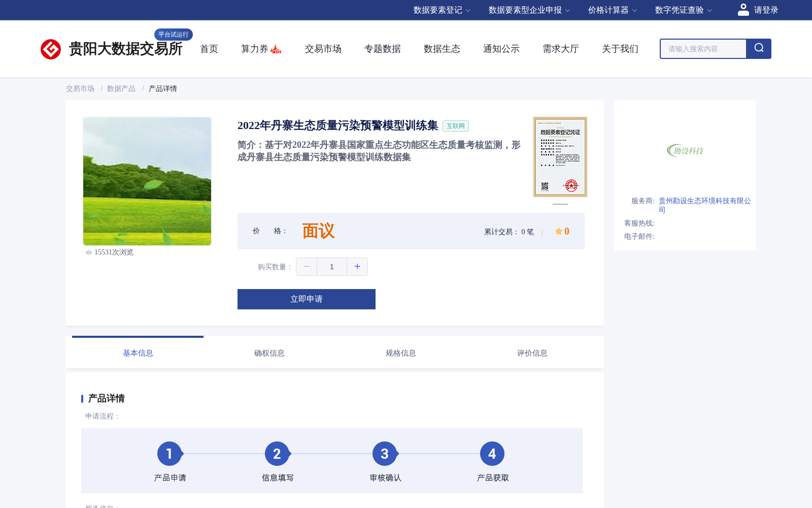
Task: Click the star favorite icon
Action: pos(558,231)
